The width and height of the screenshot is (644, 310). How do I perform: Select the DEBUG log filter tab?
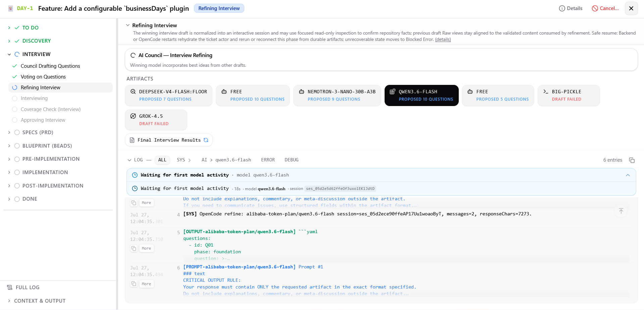[292, 160]
